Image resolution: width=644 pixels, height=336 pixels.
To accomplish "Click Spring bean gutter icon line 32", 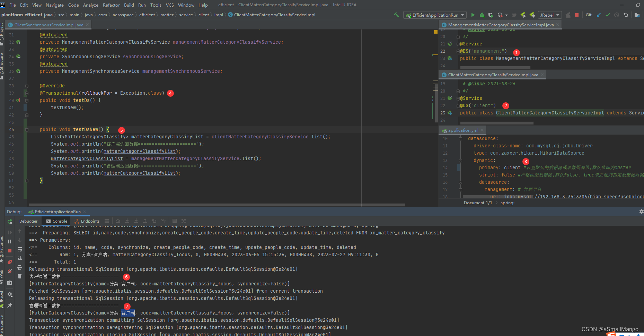I will click(18, 42).
